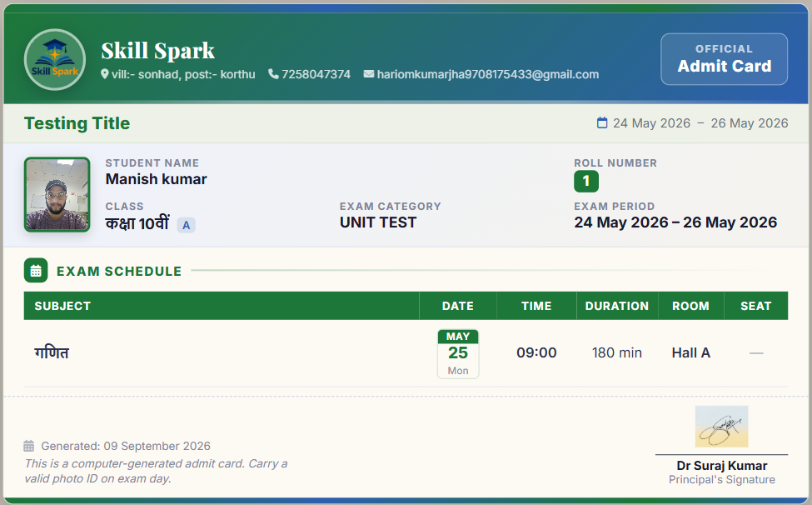Click the Skill Spark heading text
812x505 pixels.
(158, 51)
